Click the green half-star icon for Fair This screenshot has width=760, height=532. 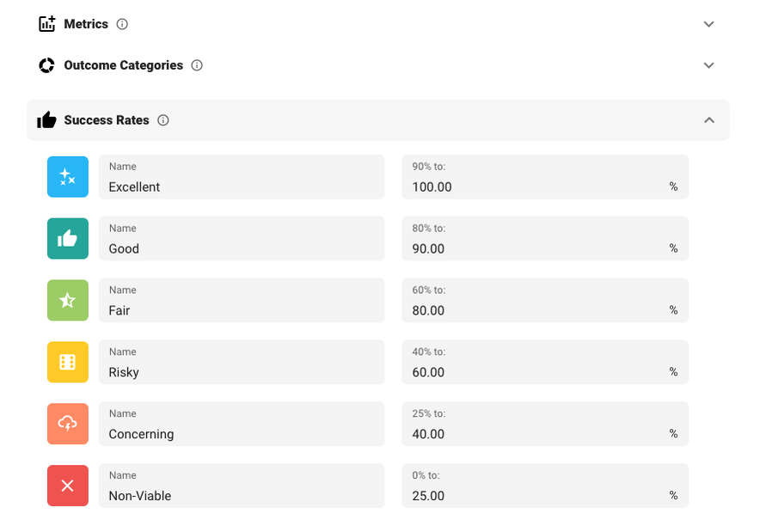click(67, 301)
